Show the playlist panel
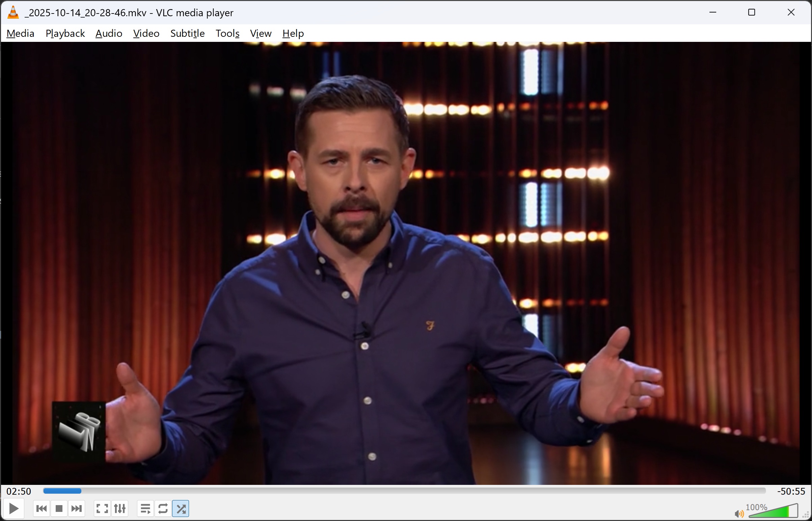Viewport: 812px width, 521px height. tap(145, 509)
